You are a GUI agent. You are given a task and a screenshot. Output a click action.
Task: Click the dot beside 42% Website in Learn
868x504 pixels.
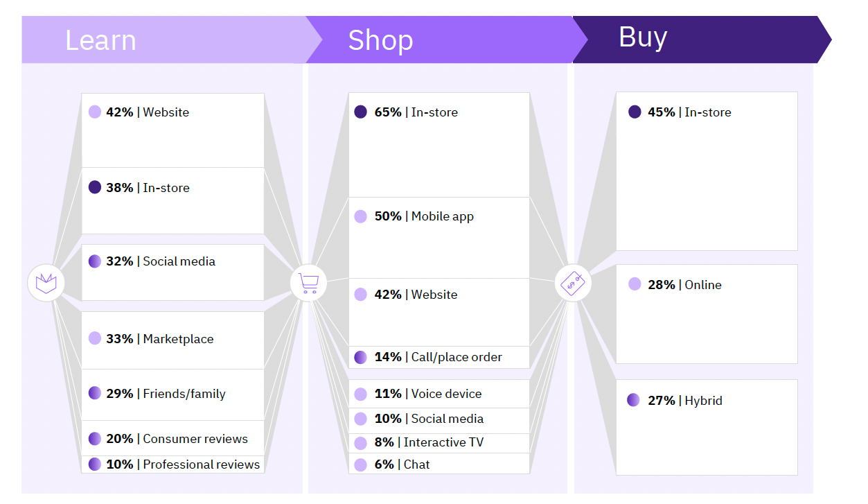coord(95,112)
